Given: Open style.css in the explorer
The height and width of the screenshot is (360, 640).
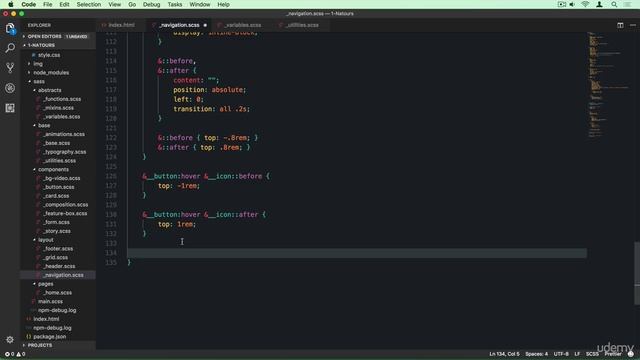Looking at the screenshot, I should (49, 55).
